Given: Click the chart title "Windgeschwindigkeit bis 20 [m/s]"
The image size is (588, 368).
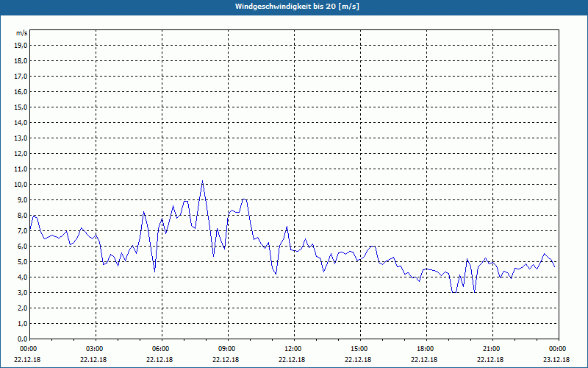Looking at the screenshot, I should click(x=297, y=7).
